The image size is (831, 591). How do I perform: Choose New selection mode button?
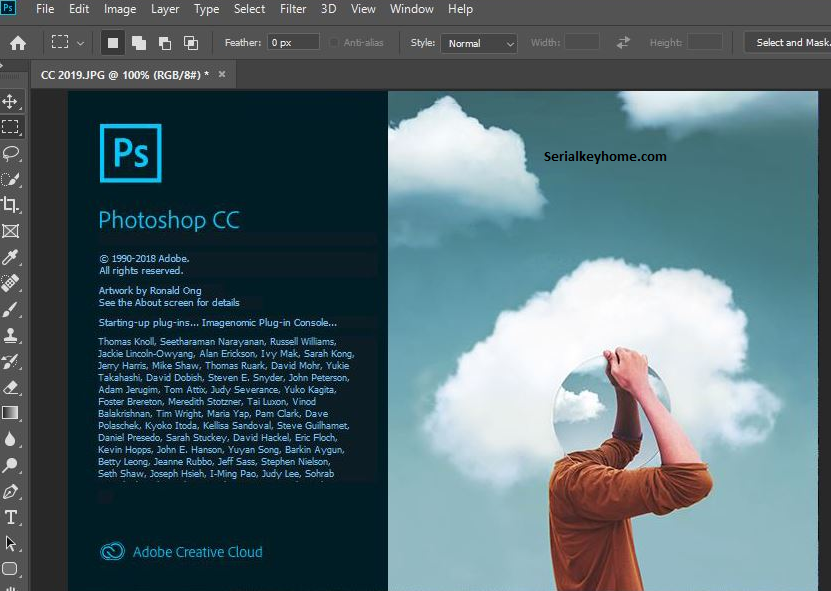point(113,43)
